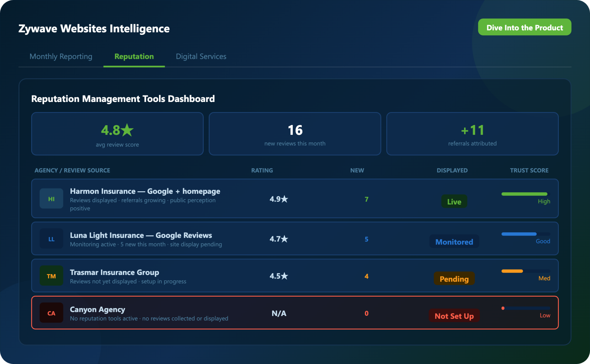Click the orange Med trust score bar

pos(512,271)
